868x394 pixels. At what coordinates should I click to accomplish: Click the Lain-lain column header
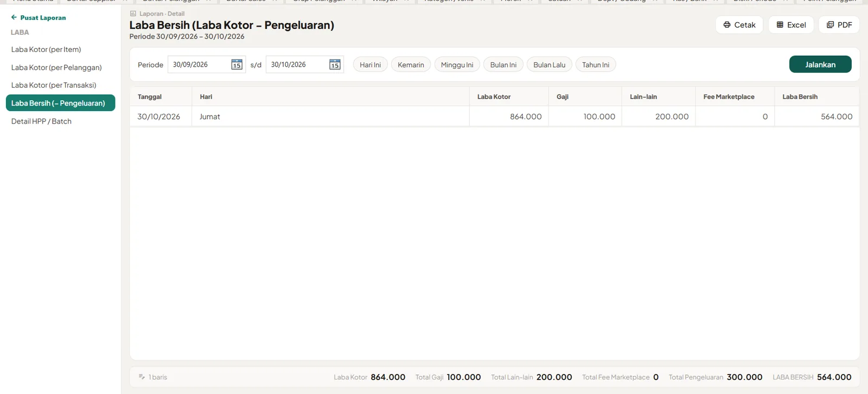click(659, 96)
